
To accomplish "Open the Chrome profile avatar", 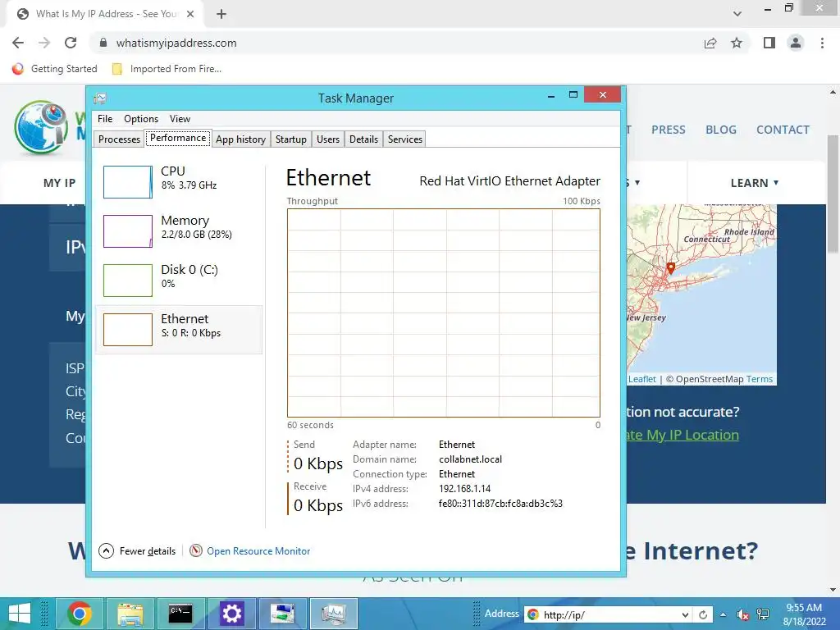I will (x=796, y=43).
